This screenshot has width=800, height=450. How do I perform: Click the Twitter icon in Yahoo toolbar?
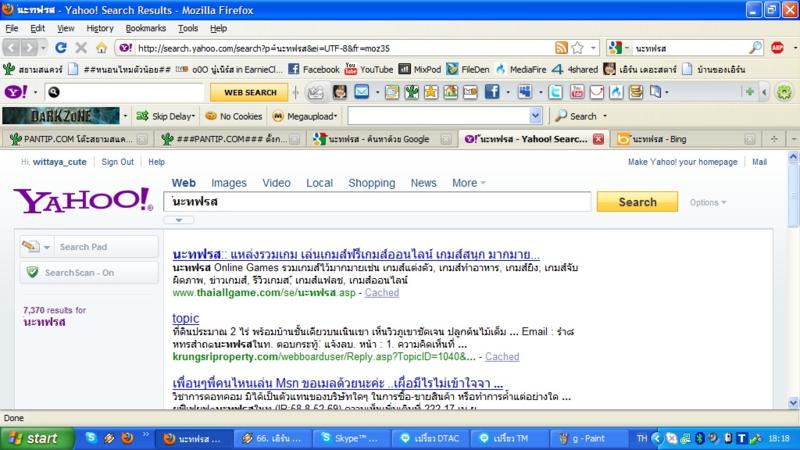556,92
